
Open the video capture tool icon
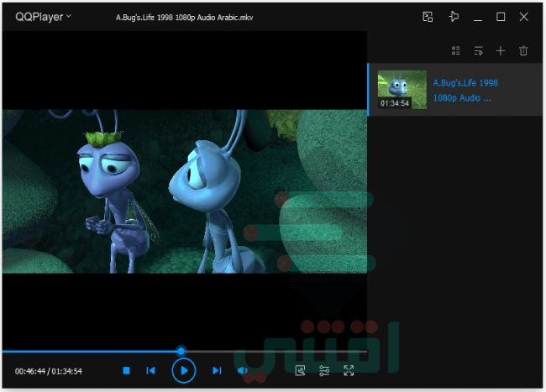[x=300, y=370]
